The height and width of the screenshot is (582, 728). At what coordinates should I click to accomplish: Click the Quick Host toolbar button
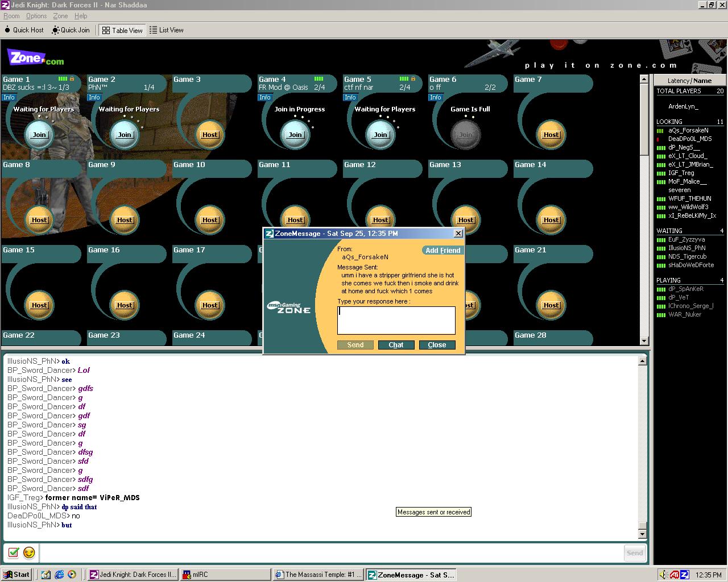tap(24, 30)
